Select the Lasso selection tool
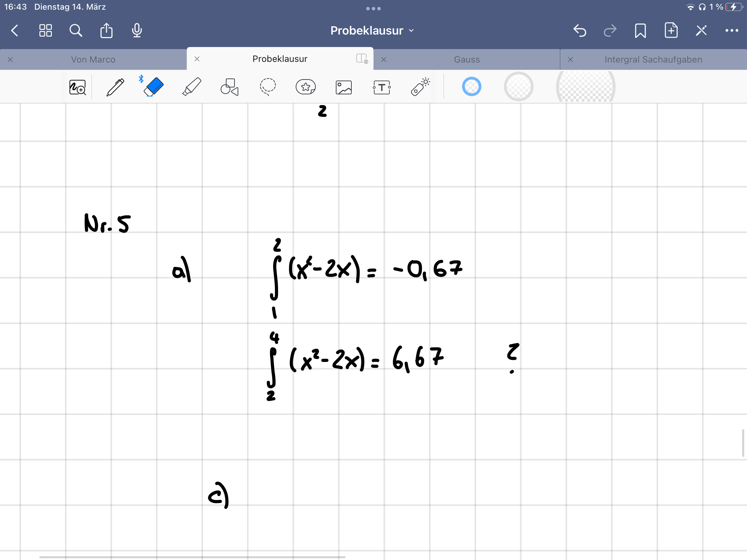 point(268,87)
